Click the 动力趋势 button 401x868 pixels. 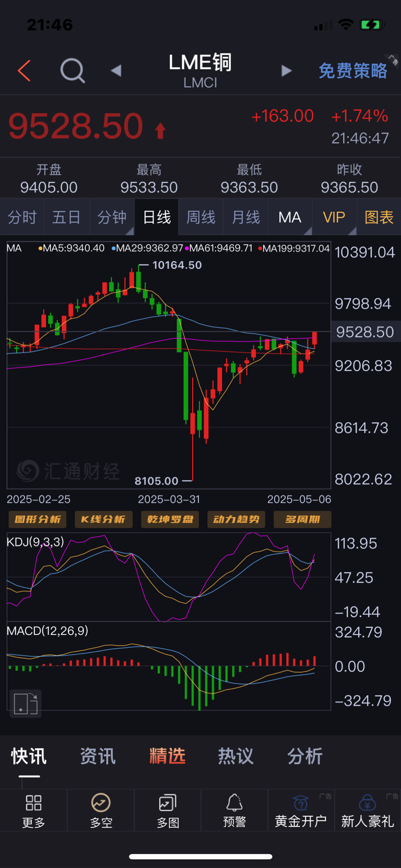236,519
